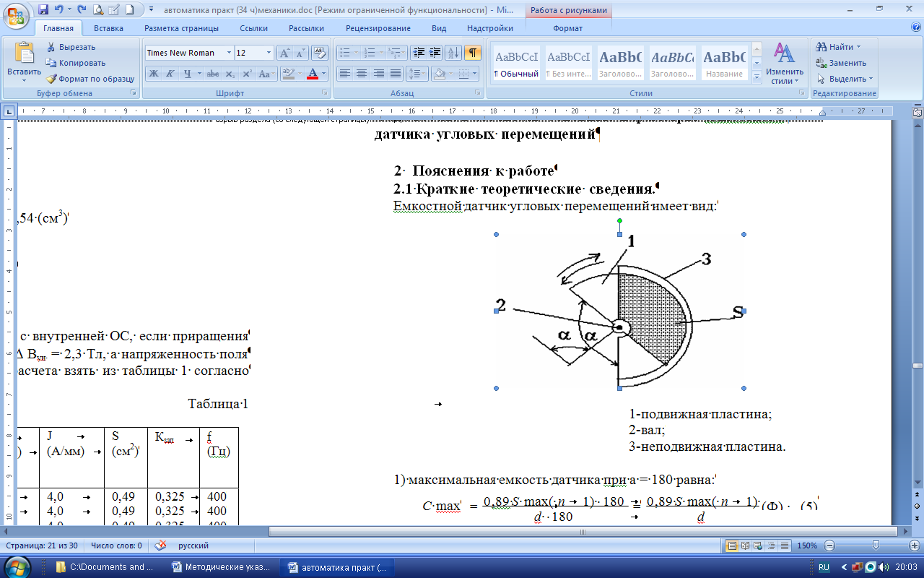Switch to Web Layout view

point(758,545)
